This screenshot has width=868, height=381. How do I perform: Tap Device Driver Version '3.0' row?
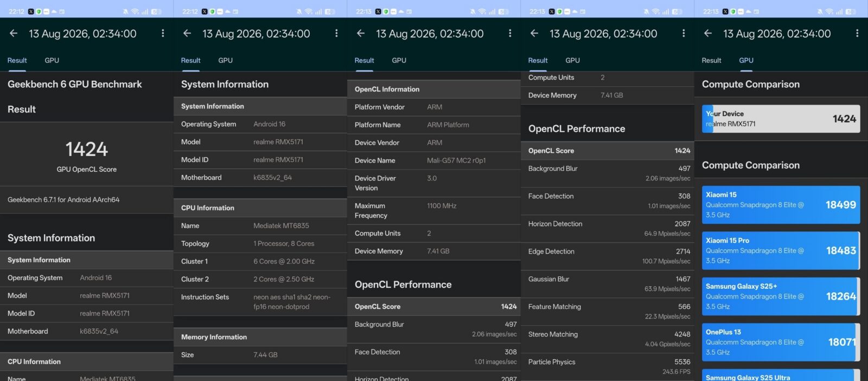[x=434, y=183]
